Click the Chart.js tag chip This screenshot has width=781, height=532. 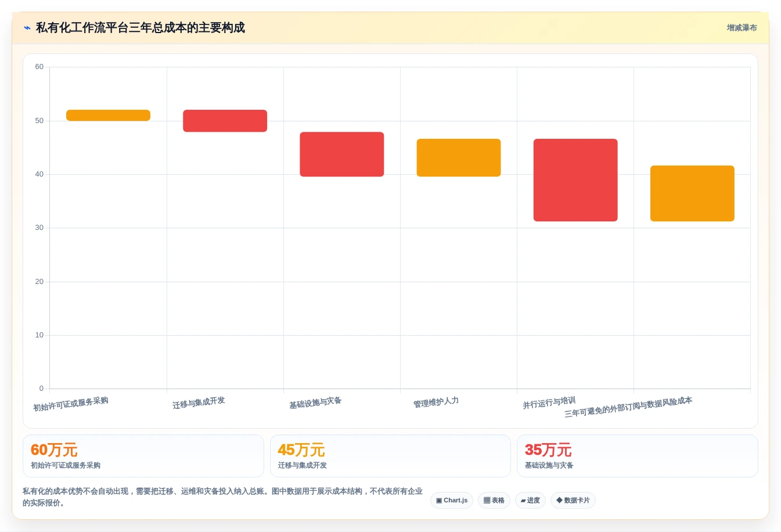point(452,501)
